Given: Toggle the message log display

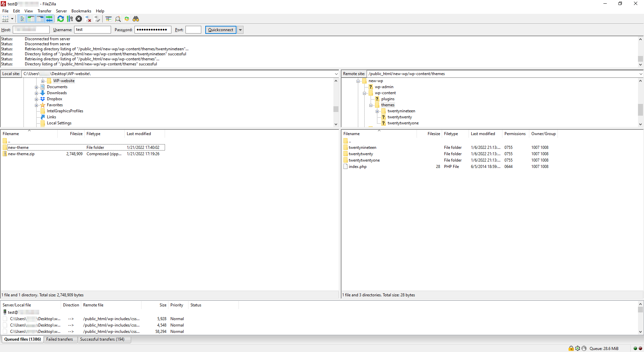Looking at the screenshot, I should (22, 19).
